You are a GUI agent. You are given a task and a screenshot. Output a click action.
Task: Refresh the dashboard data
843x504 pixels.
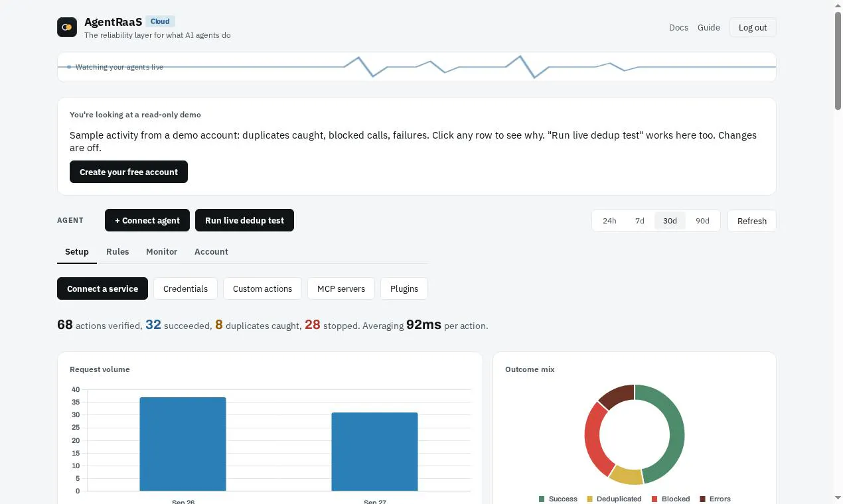pyautogui.click(x=752, y=221)
